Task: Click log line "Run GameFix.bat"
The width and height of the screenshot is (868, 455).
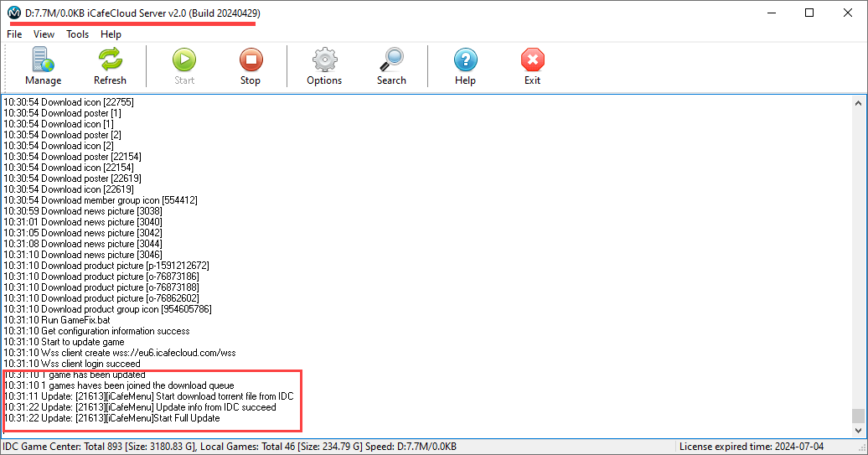Action: click(x=57, y=320)
